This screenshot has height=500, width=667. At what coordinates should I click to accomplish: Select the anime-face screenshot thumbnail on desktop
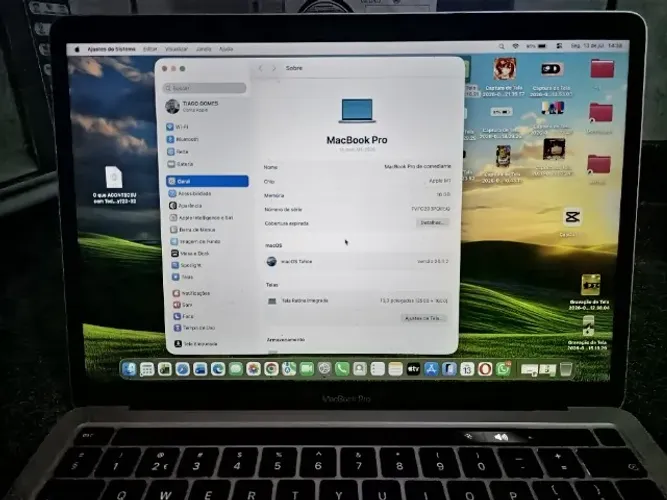(505, 69)
